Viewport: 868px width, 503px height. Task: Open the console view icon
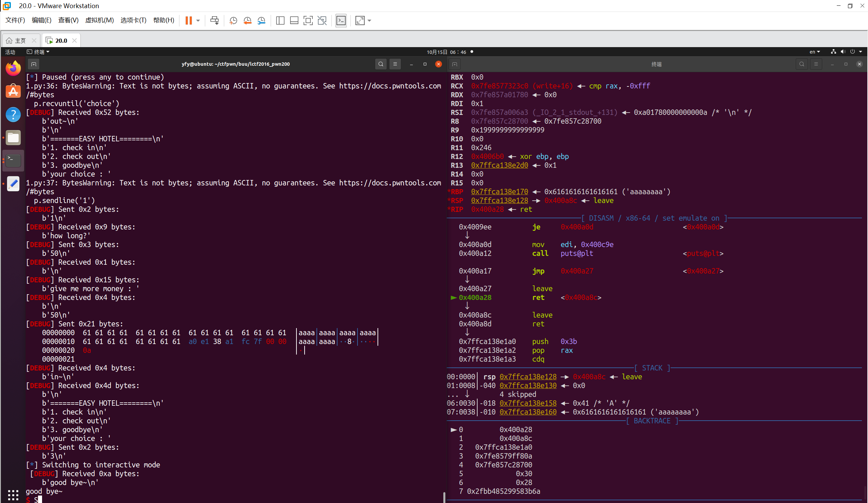point(341,21)
